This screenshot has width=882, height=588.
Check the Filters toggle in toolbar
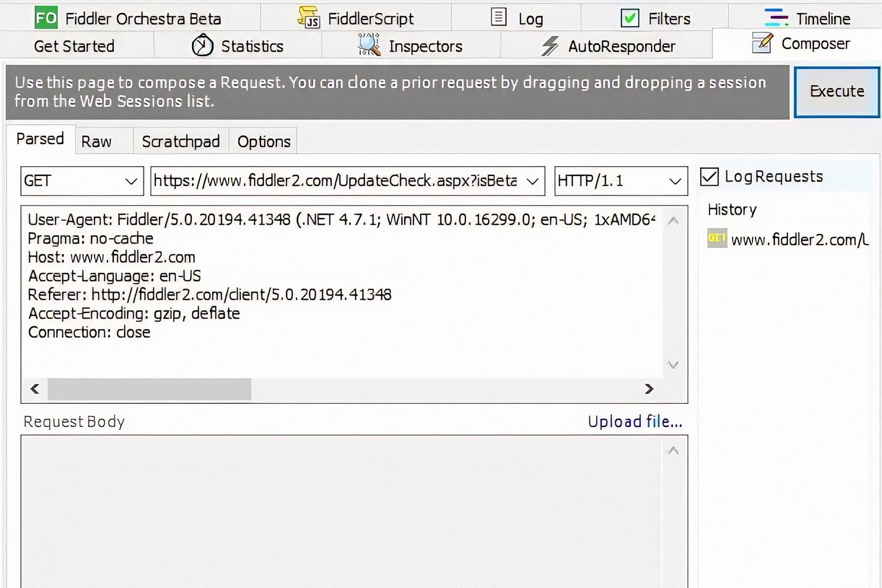pos(630,18)
